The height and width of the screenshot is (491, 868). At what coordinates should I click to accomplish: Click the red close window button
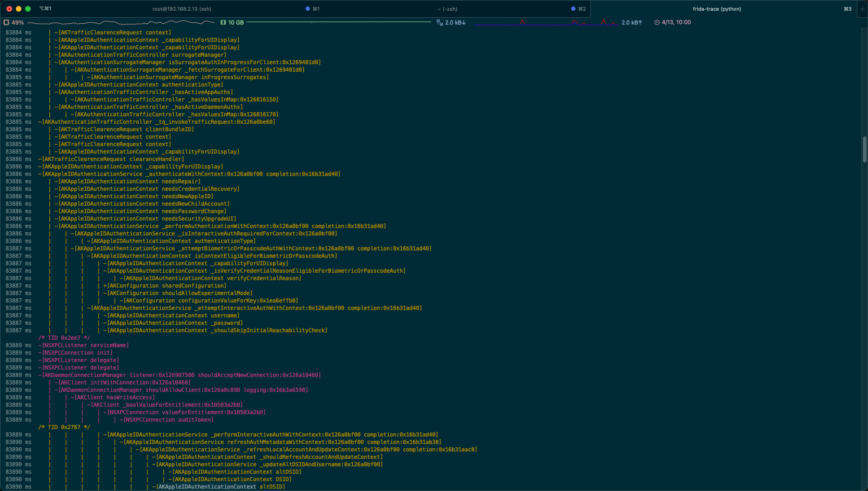[9, 9]
